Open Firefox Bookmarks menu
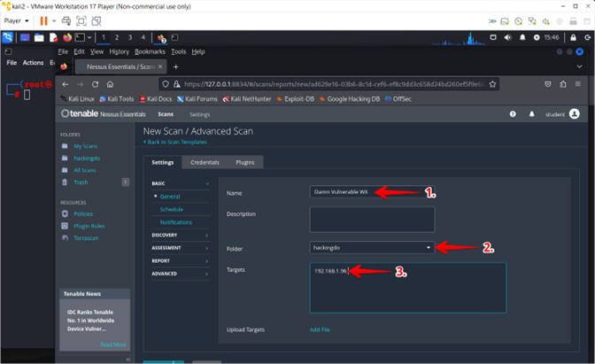This screenshot has width=595, height=364. (x=150, y=51)
